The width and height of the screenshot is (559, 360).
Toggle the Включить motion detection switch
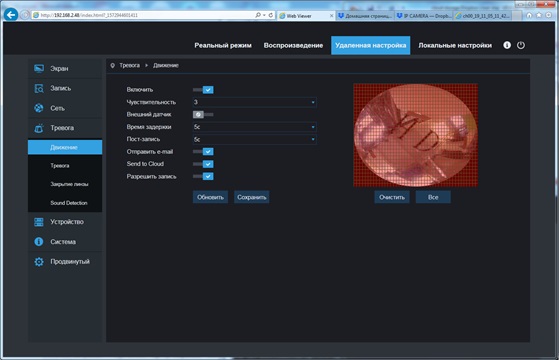pos(203,90)
